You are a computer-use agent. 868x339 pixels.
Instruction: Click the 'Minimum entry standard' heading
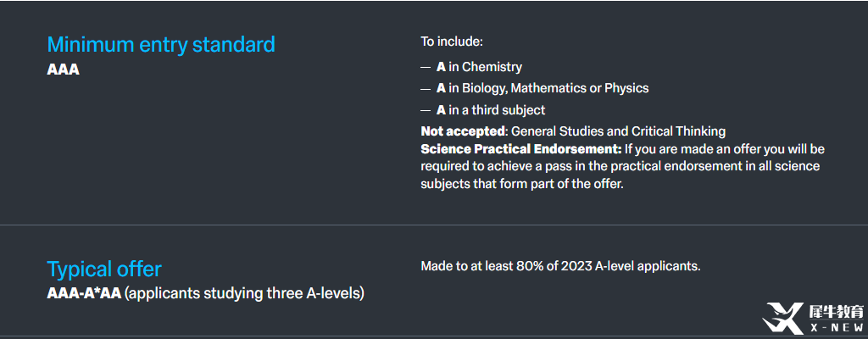click(161, 44)
